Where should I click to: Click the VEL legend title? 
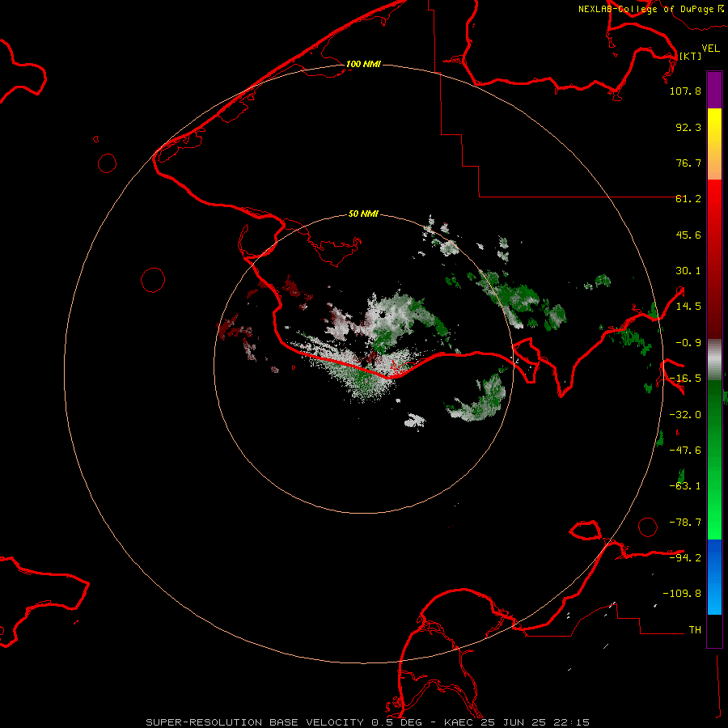pyautogui.click(x=710, y=49)
